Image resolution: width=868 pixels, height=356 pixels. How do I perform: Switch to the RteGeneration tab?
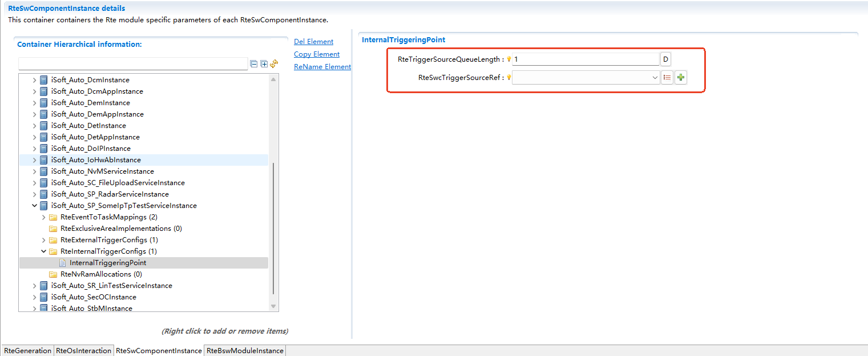coord(27,351)
